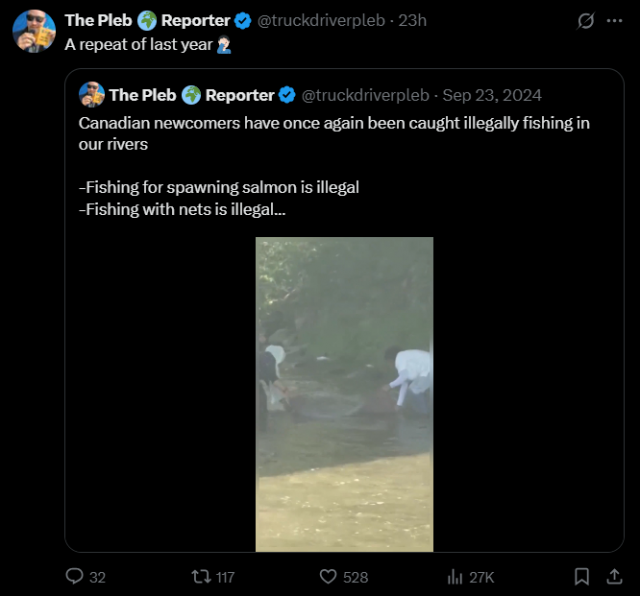Open the three-dot more options menu
The height and width of the screenshot is (596, 640).
coord(615,20)
